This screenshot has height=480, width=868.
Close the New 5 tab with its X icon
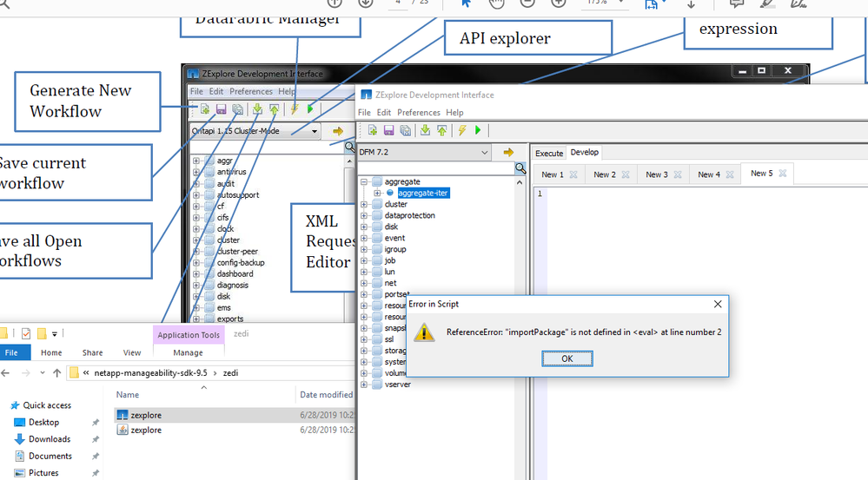coord(783,173)
